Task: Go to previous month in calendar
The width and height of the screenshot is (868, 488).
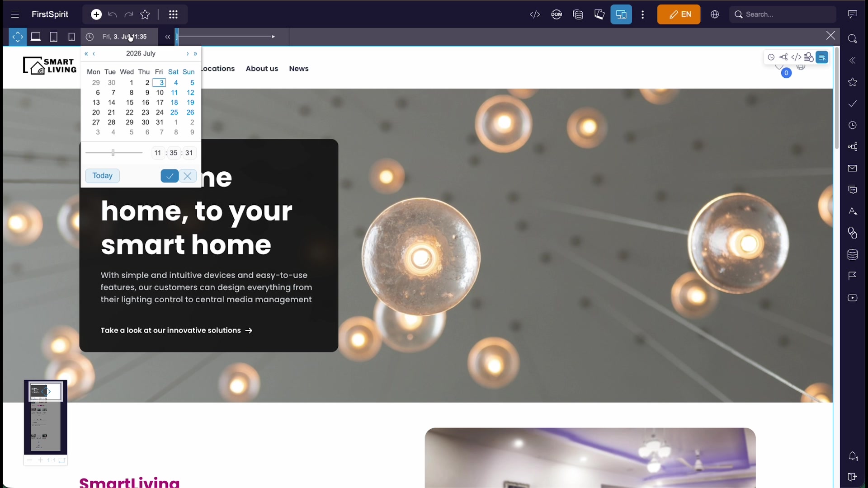Action: click(x=94, y=53)
